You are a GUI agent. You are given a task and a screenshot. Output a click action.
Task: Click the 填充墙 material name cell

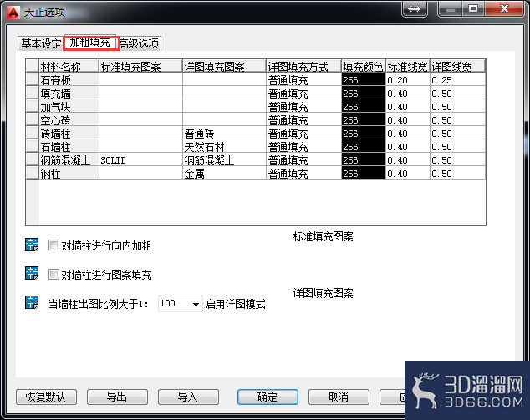69,94
